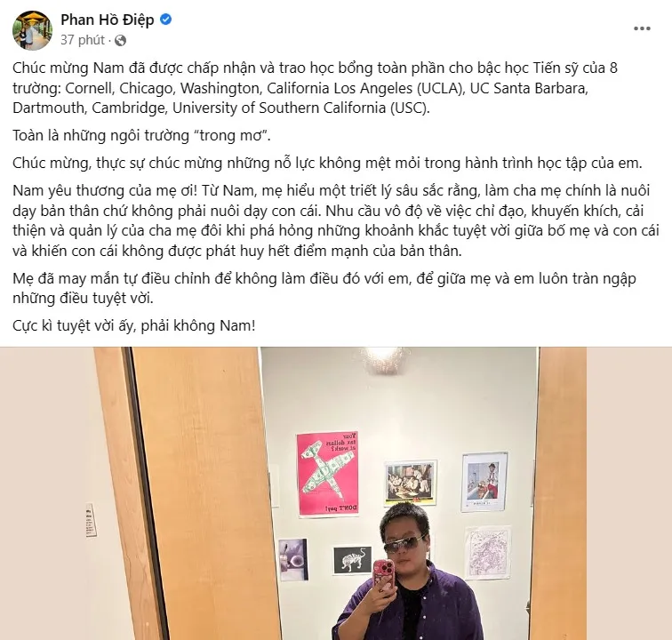Open the attached mirror selfie photo
This screenshot has width=672, height=640.
coord(336,493)
